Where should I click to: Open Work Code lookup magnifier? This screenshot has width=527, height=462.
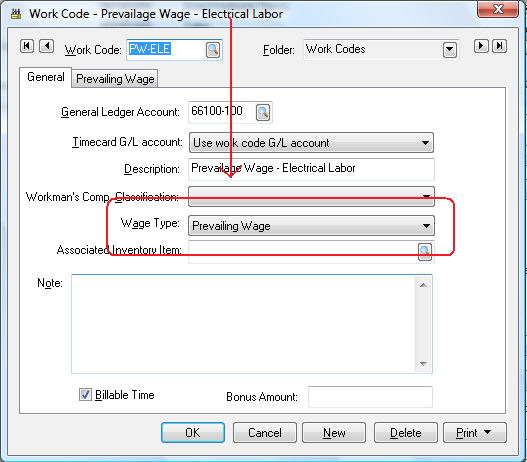pos(213,50)
